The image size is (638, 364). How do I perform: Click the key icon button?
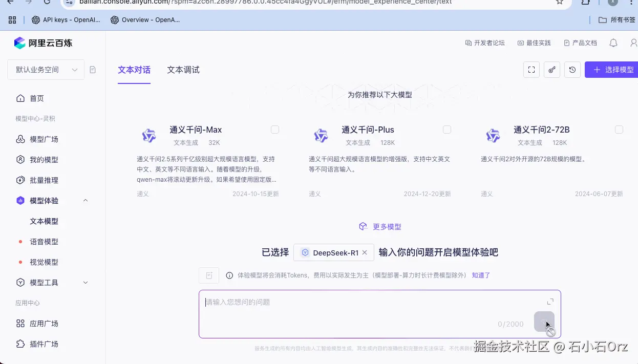552,70
